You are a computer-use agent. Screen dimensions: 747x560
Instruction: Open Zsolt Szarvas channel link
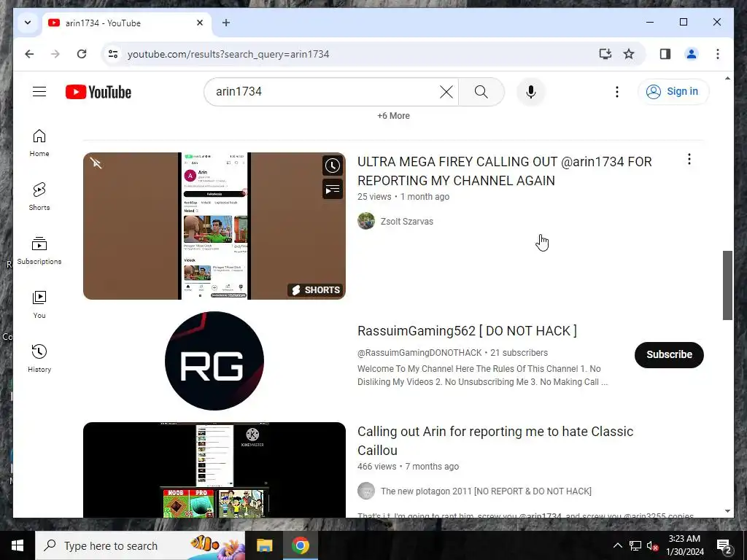tap(407, 222)
